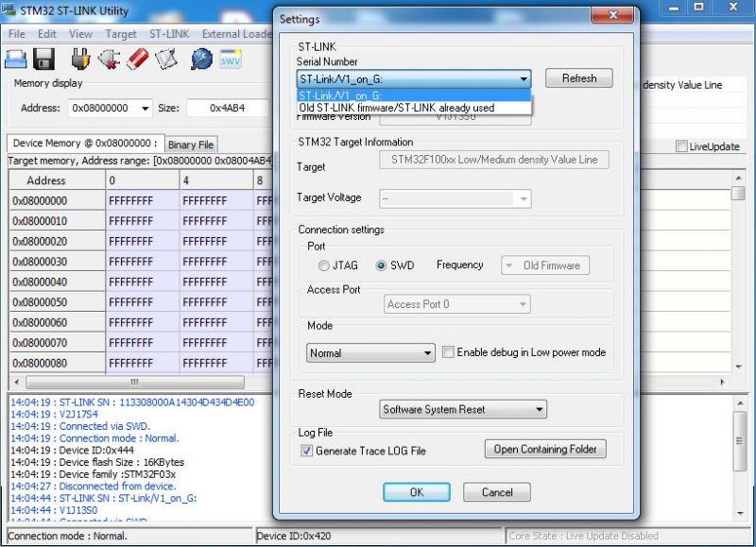Expand the Mode dropdown showing Normal
756x547 pixels.
[370, 353]
